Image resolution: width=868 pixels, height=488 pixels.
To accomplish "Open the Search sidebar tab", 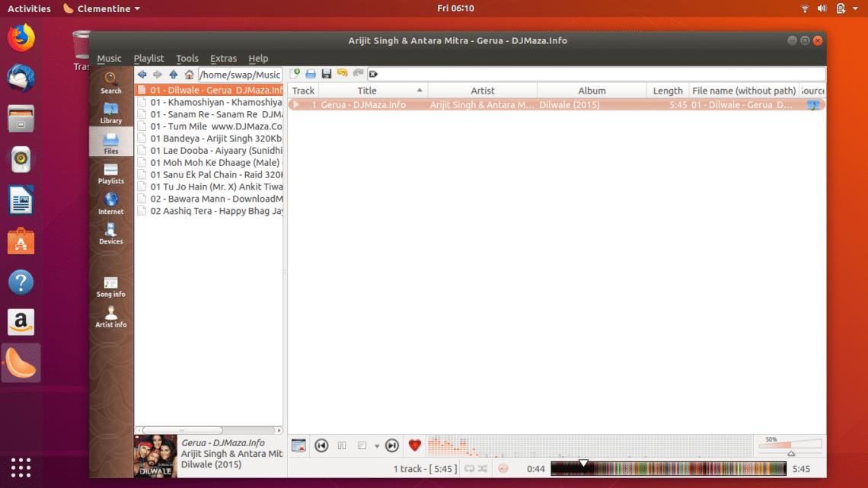I will coord(110,83).
